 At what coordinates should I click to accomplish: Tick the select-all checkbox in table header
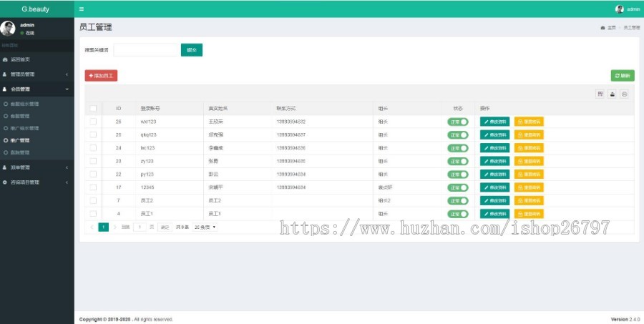pyautogui.click(x=93, y=109)
